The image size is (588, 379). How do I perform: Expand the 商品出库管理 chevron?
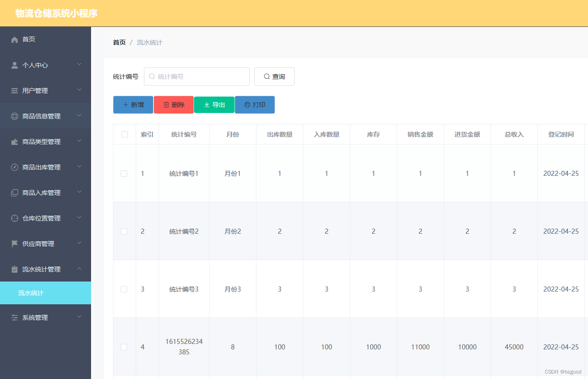point(79,167)
